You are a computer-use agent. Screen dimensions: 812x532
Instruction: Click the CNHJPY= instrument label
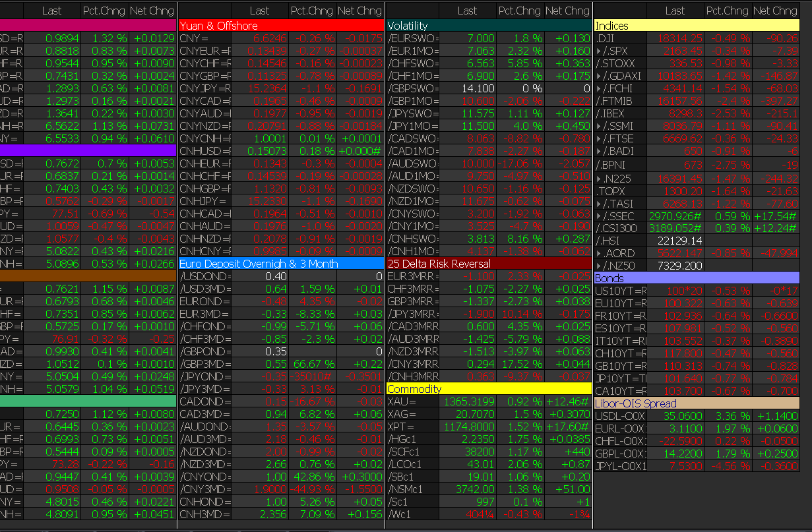tap(204, 202)
